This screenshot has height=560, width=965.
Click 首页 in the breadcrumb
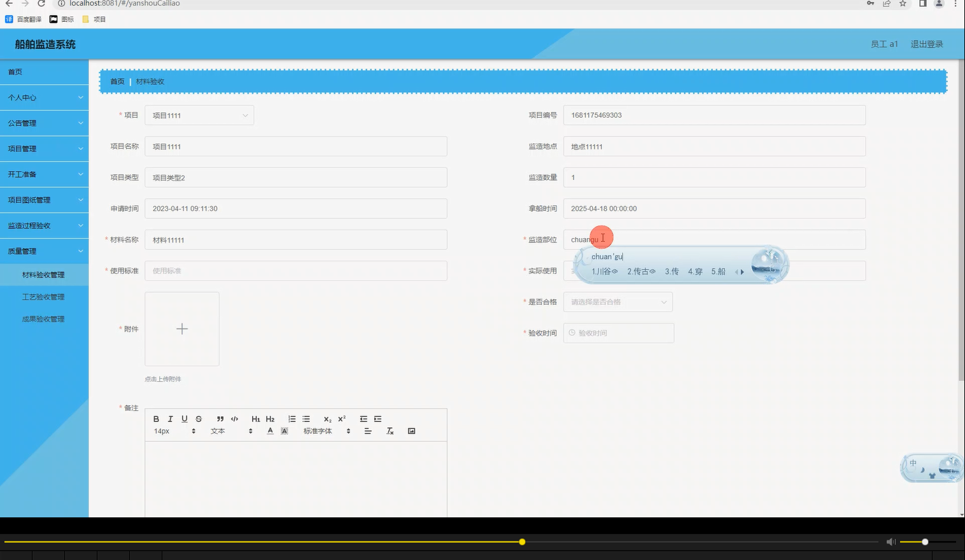click(117, 81)
